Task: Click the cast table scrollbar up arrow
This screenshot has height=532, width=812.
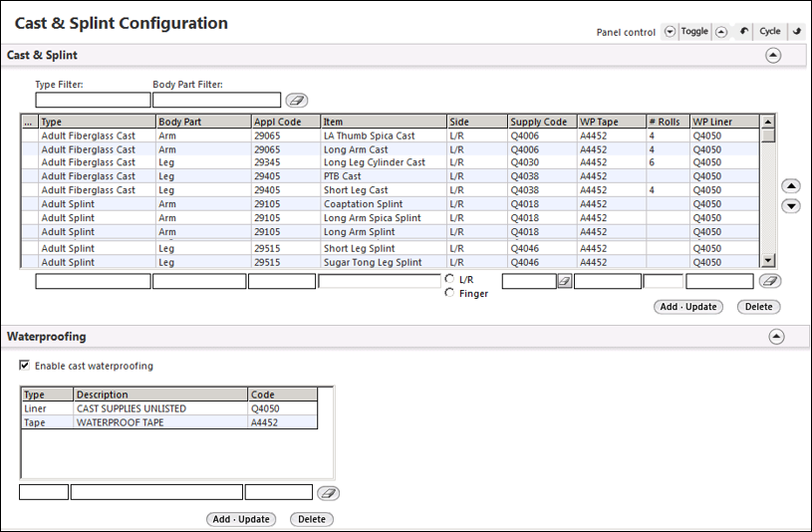Action: pyautogui.click(x=768, y=122)
